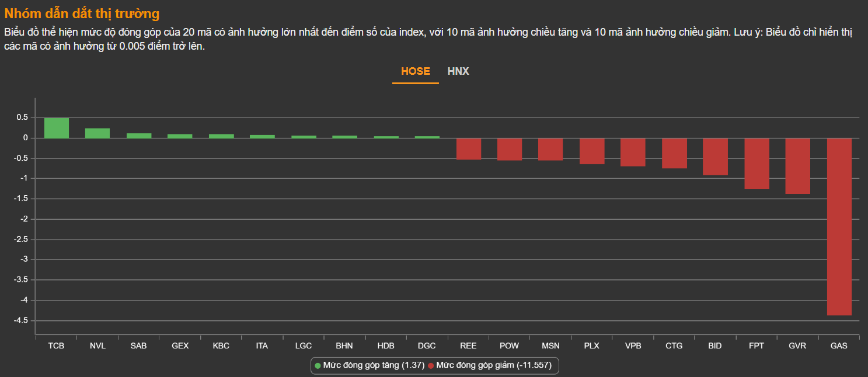
Task: Click the red GAS bar
Action: [x=839, y=227]
